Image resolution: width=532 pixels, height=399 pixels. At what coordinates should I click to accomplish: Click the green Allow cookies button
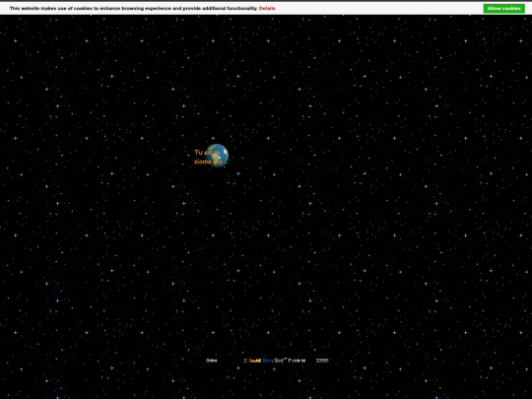tap(503, 9)
